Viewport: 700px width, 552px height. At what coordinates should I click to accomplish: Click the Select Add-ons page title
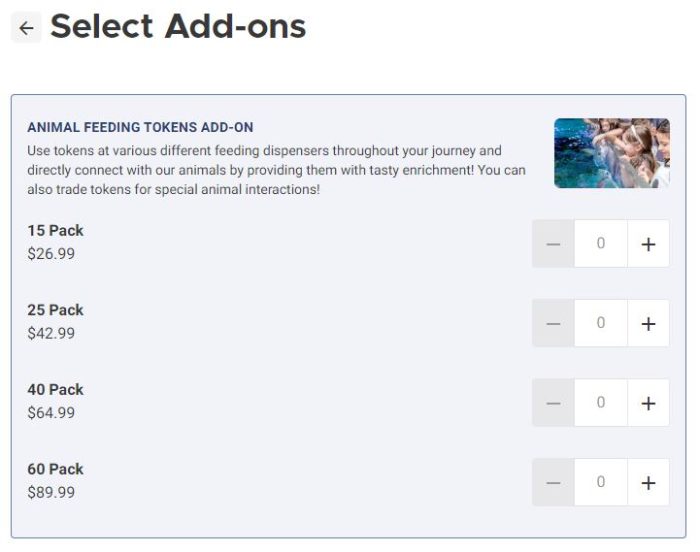click(x=178, y=27)
